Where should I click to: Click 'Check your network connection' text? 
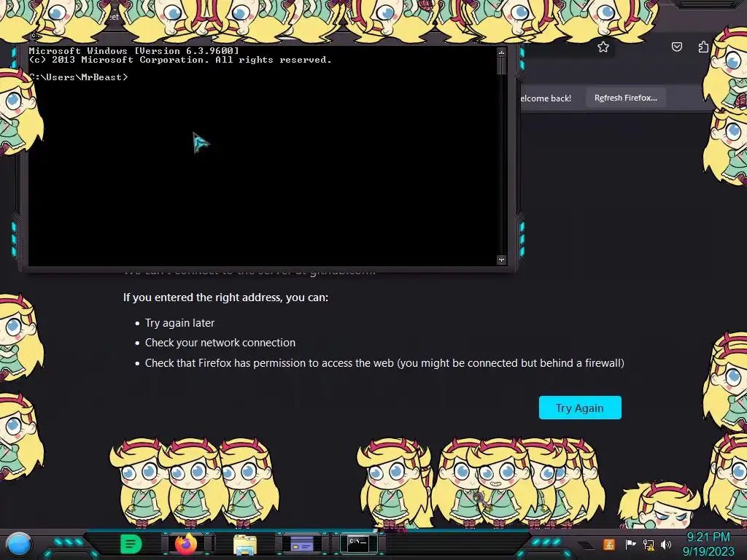(220, 343)
